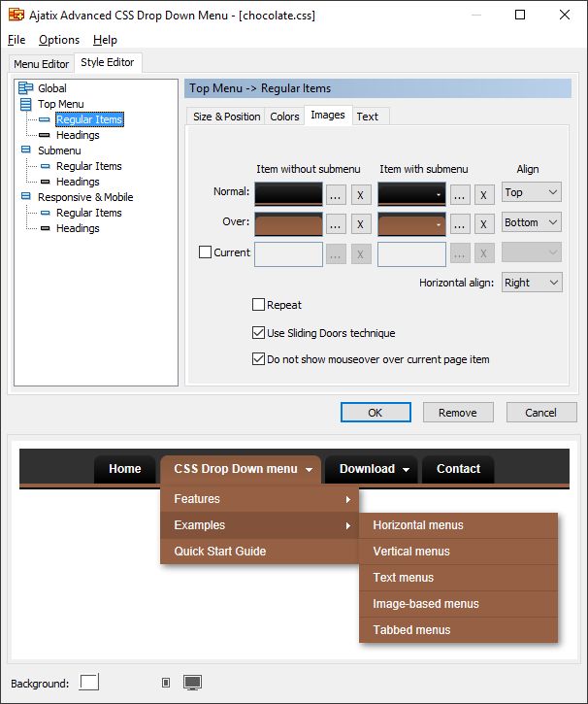Click Normal image preview without submenu
588x704 pixels.
tap(288, 194)
